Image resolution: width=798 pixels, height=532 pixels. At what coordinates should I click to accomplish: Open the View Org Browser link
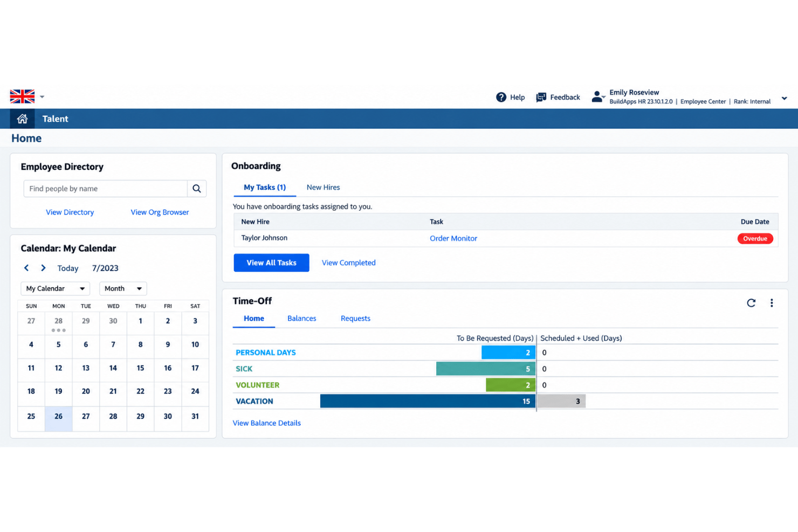pyautogui.click(x=160, y=212)
